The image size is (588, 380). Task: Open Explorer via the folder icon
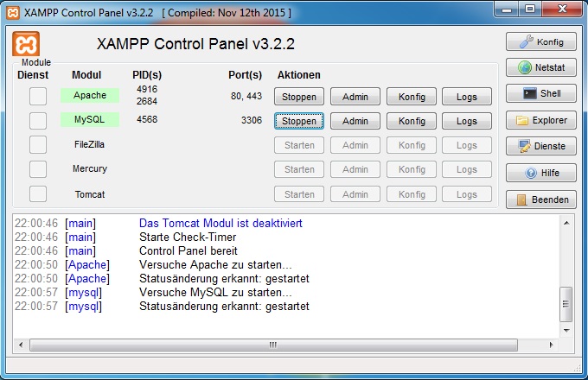pos(540,120)
